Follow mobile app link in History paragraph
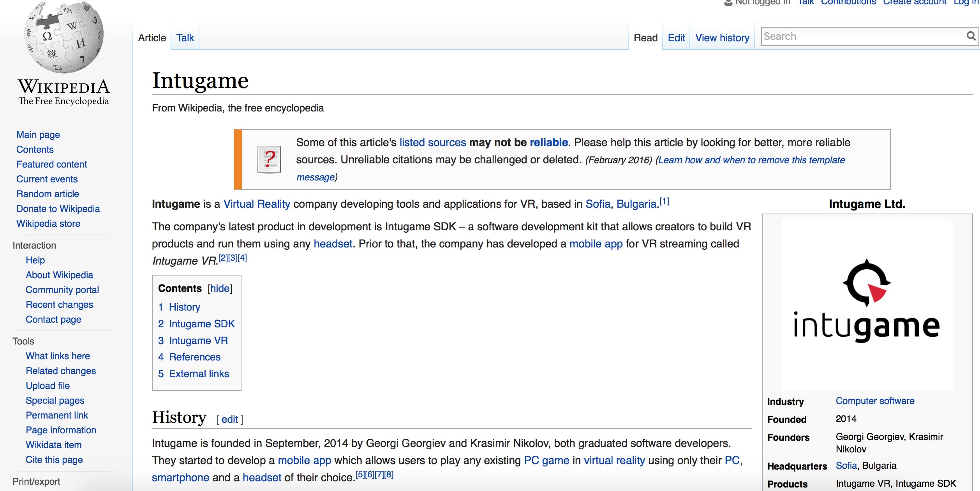Screen dimensions: 980x491 point(305,461)
